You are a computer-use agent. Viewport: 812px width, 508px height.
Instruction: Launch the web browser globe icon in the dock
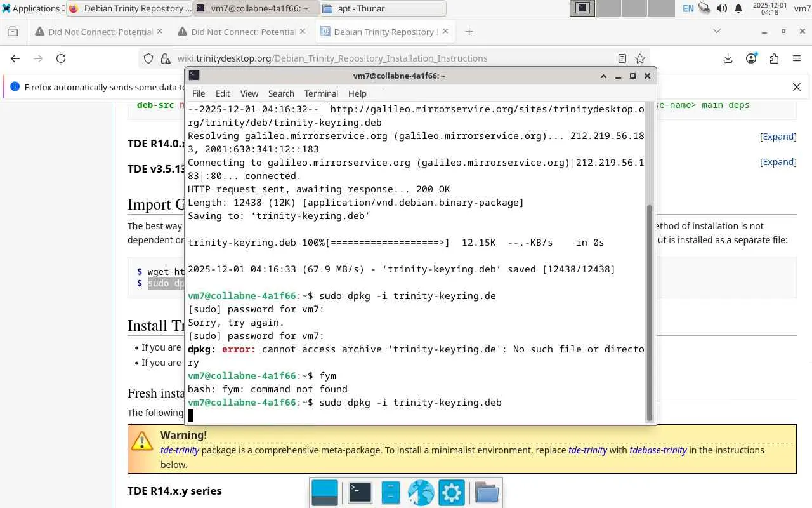[421, 493]
